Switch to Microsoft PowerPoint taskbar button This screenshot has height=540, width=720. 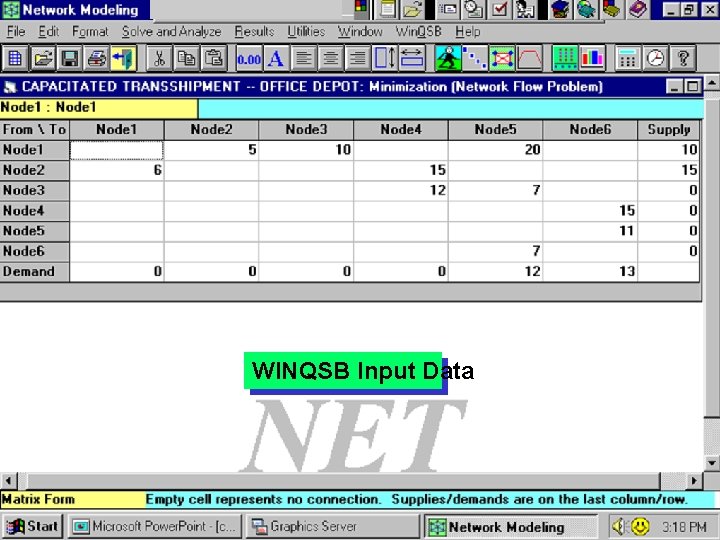(x=155, y=526)
